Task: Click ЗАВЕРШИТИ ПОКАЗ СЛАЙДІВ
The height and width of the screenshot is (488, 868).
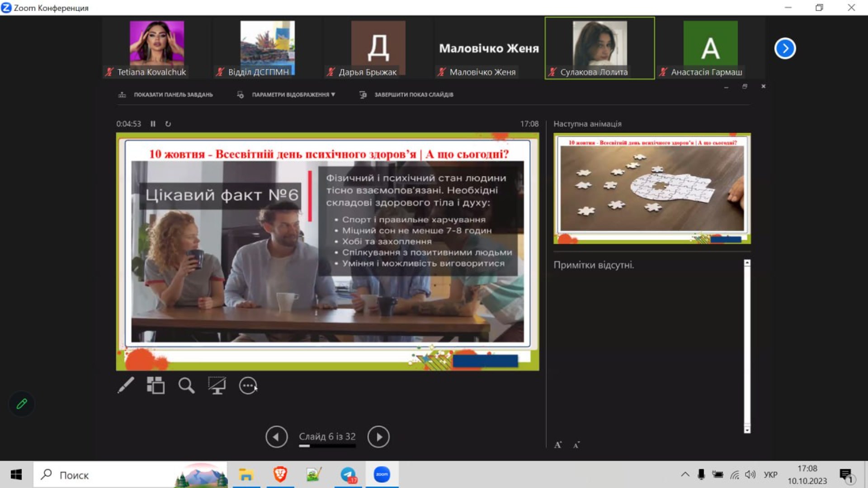Action: tap(413, 94)
